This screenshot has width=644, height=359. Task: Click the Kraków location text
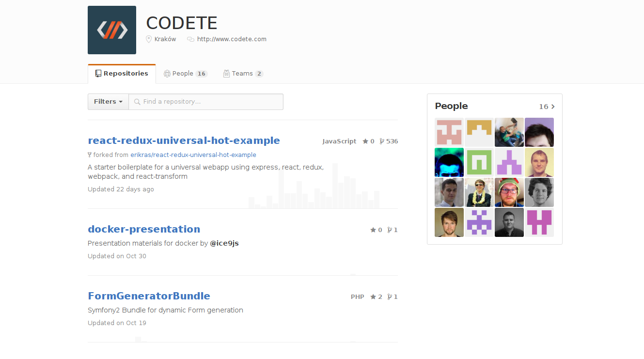click(x=165, y=39)
